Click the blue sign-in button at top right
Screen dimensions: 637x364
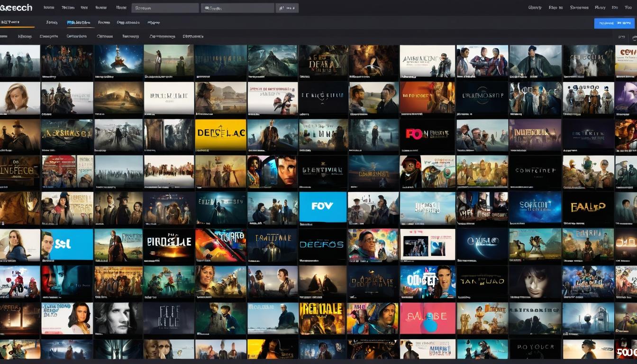click(x=614, y=23)
